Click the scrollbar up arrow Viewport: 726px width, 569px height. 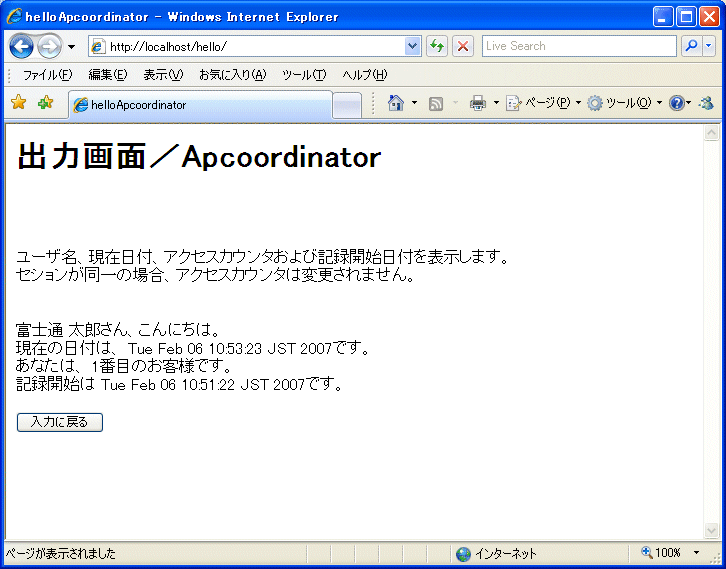[x=711, y=133]
